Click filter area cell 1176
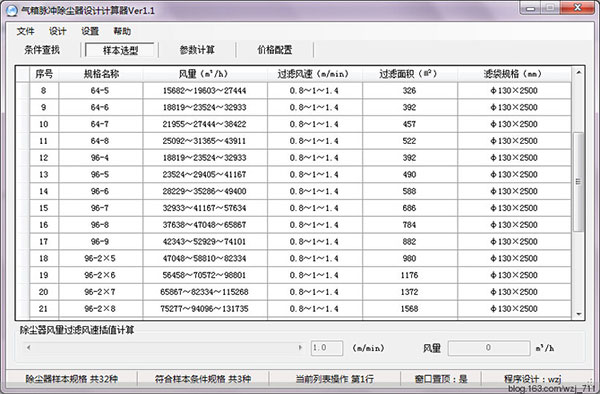 click(x=409, y=275)
